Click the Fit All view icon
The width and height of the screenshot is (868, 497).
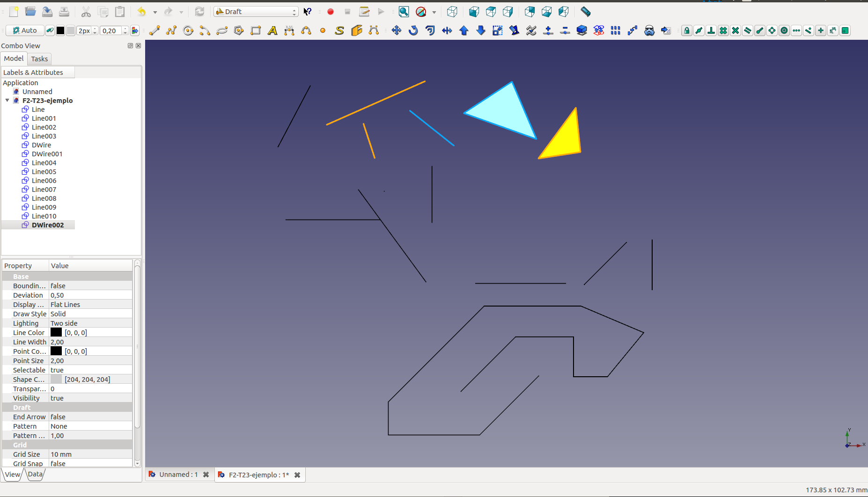coord(404,12)
